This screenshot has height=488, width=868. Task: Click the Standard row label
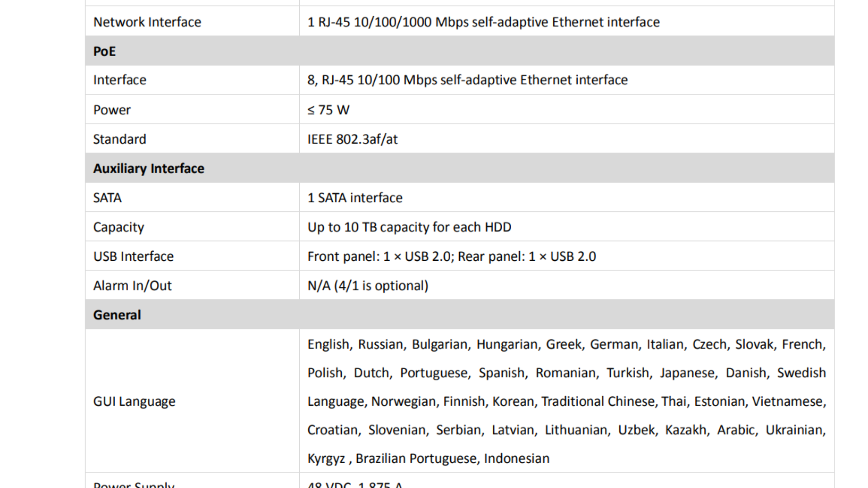point(120,139)
